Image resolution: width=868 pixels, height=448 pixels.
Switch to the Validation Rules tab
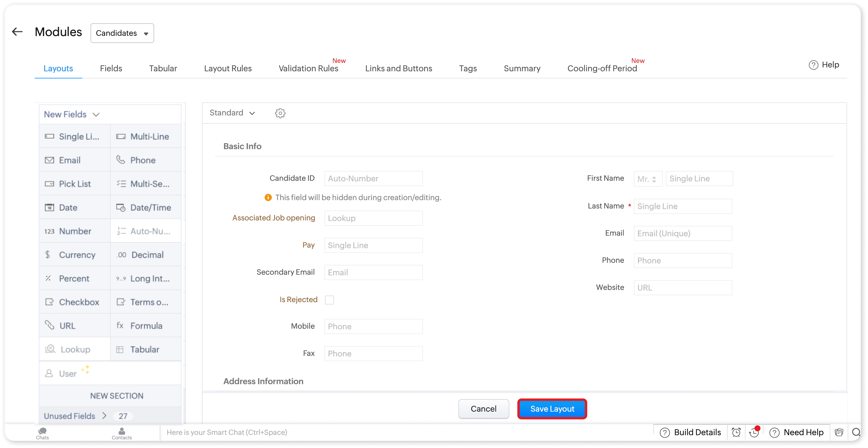tap(308, 68)
